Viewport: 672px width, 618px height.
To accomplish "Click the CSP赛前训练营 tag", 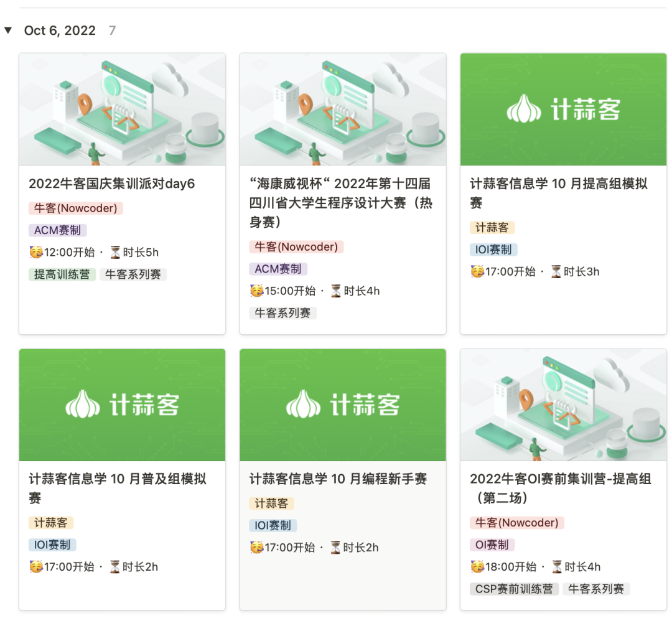I will 515,589.
